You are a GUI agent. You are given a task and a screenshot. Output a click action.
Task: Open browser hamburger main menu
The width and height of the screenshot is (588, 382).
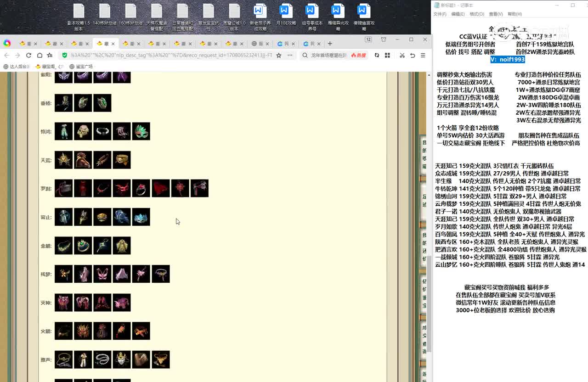pos(423,55)
